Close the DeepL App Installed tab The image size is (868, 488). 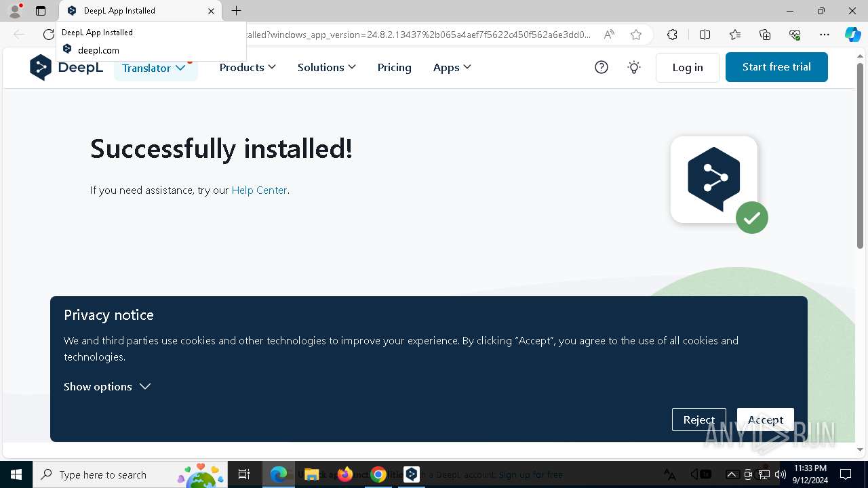click(211, 11)
